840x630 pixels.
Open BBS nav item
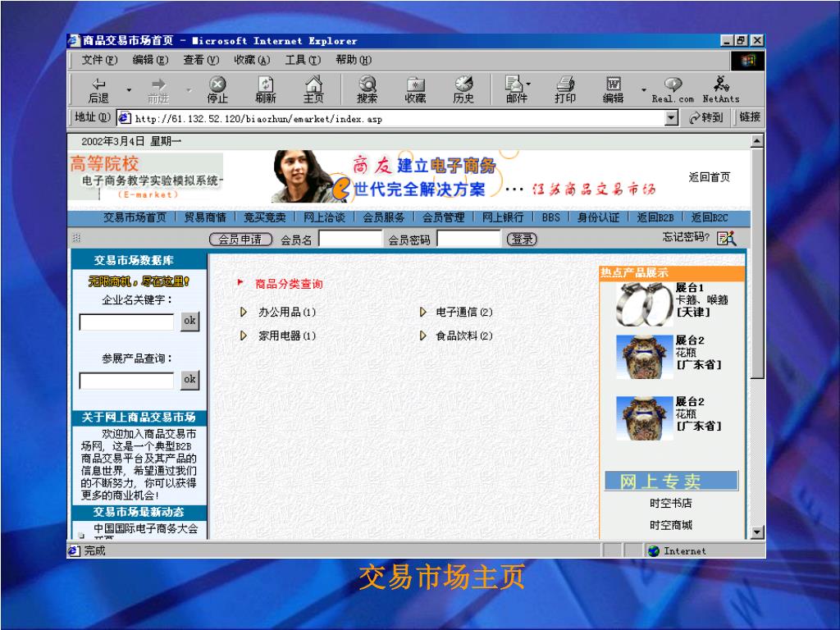pos(550,217)
